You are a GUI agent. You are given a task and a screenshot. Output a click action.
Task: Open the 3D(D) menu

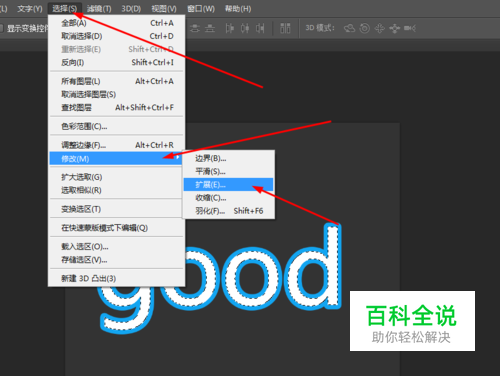coord(131,9)
